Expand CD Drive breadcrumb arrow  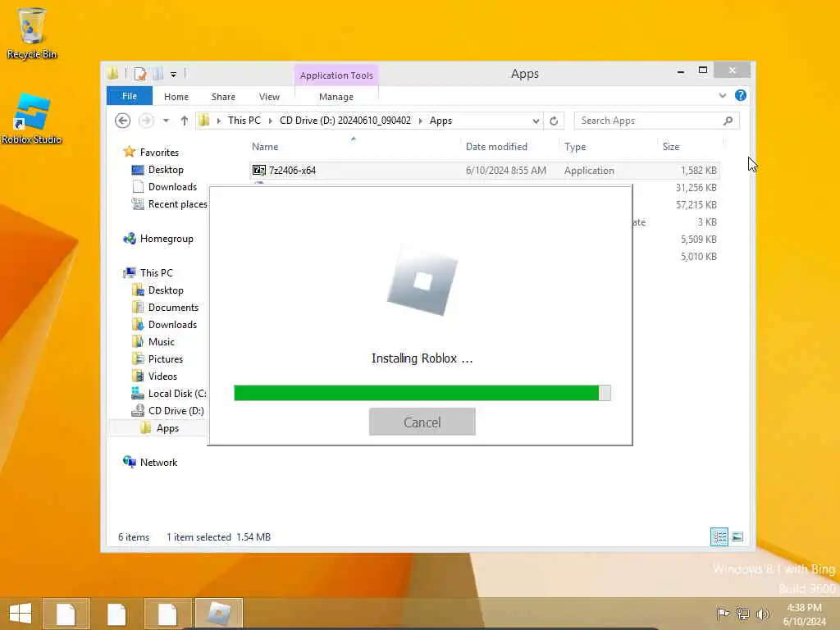click(x=421, y=121)
